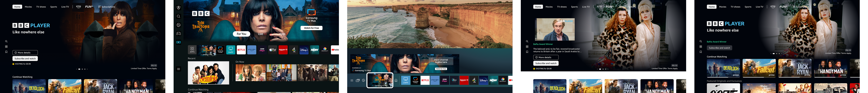This screenshot has width=868, height=93.
Task: Click Watch for Free under Samsung TV Plus logo
Action: click(x=311, y=28)
